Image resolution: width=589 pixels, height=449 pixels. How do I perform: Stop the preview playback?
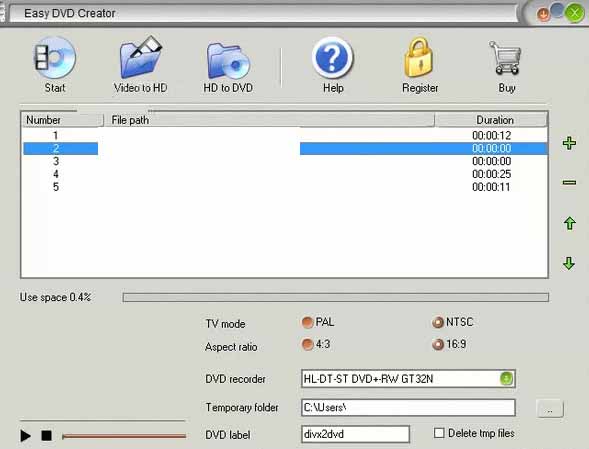pyautogui.click(x=47, y=436)
